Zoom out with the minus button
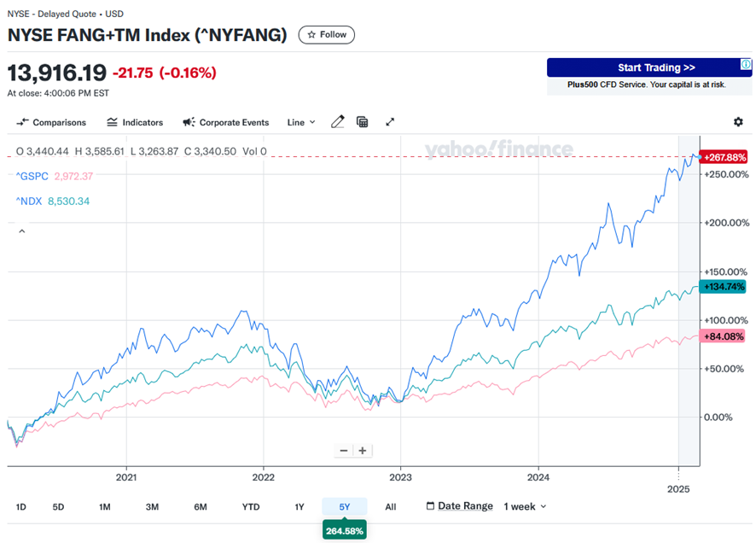 344,451
